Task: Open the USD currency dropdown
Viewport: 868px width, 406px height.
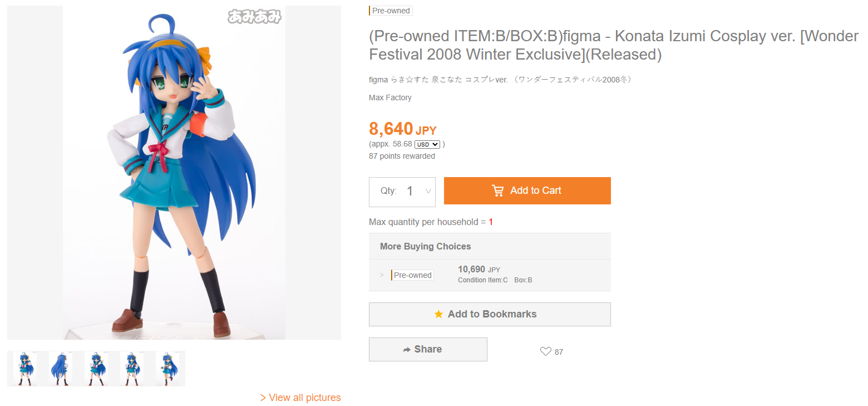Action: coord(427,144)
